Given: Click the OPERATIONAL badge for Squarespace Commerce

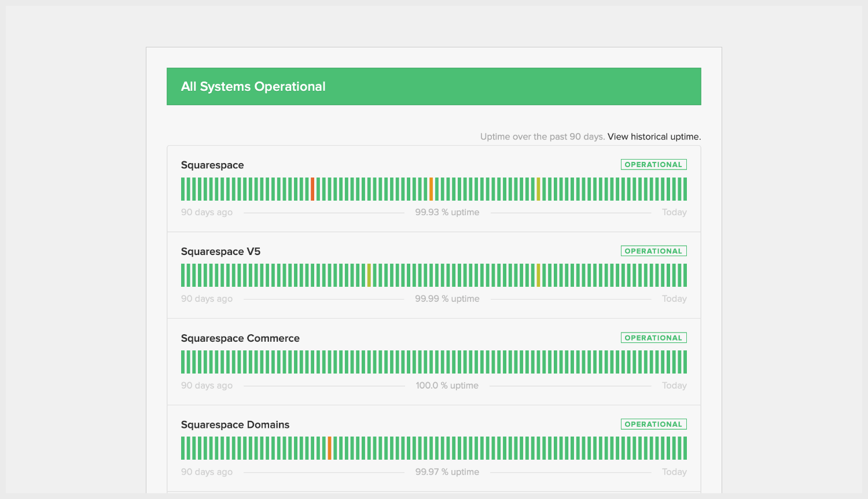Looking at the screenshot, I should point(654,338).
